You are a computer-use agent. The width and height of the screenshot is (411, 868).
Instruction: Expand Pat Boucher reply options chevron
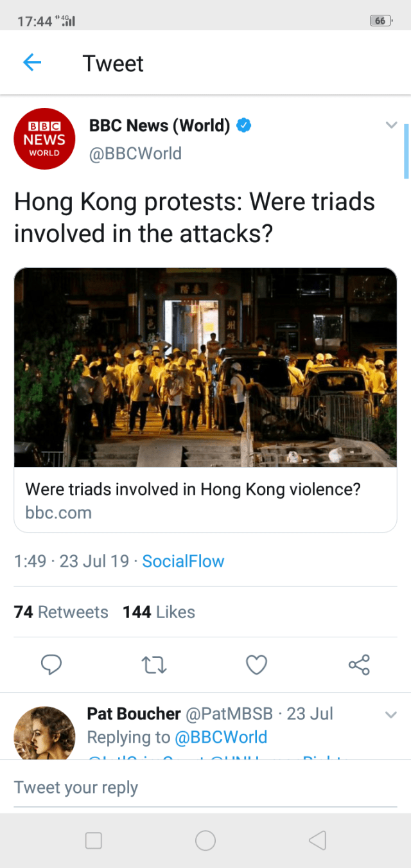pos(390,714)
